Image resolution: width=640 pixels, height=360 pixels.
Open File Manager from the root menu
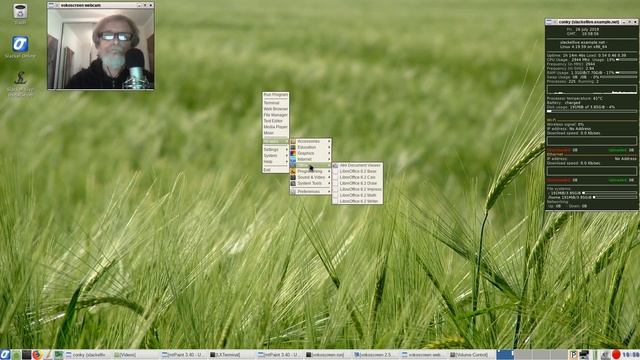276,115
